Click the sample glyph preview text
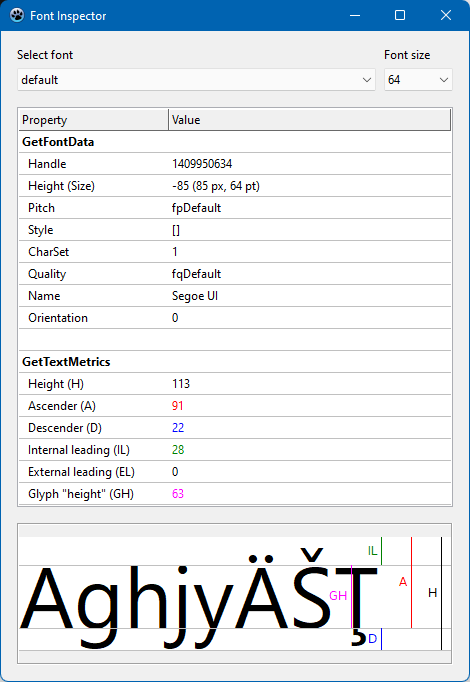Screen dimensions: 470x682 198,600
